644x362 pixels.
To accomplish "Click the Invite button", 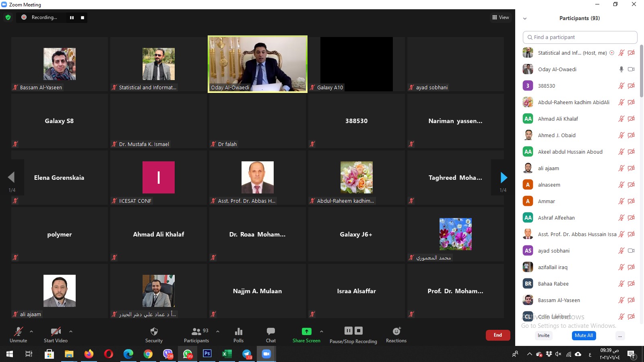I will click(x=543, y=335).
